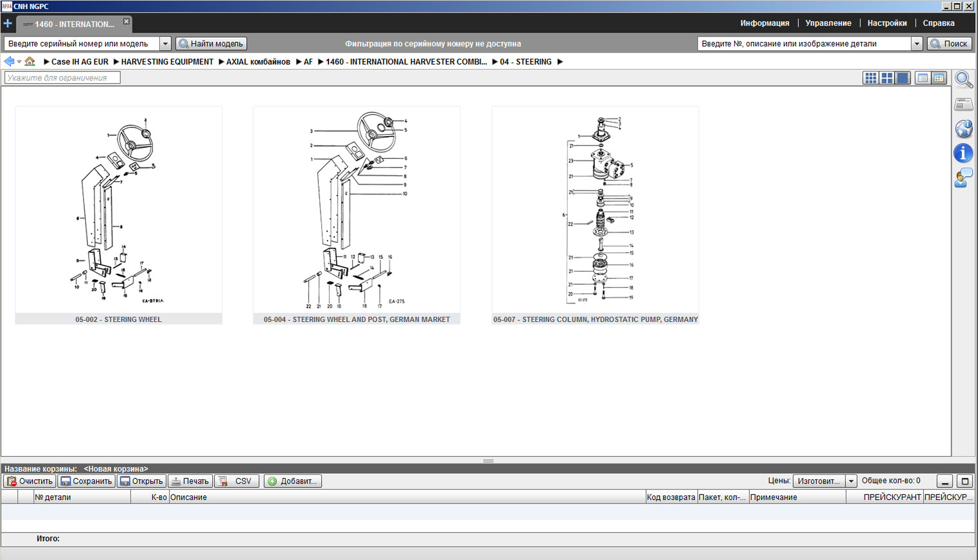Open the magnifier search icon in right sidebar
Viewport: 978px width, 560px height.
click(x=963, y=79)
